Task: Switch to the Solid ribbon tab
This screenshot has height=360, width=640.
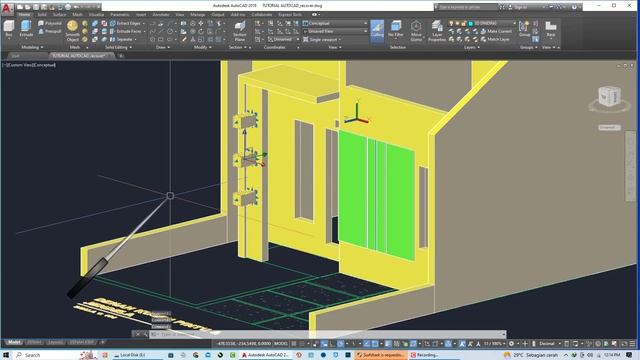Action: pos(42,15)
